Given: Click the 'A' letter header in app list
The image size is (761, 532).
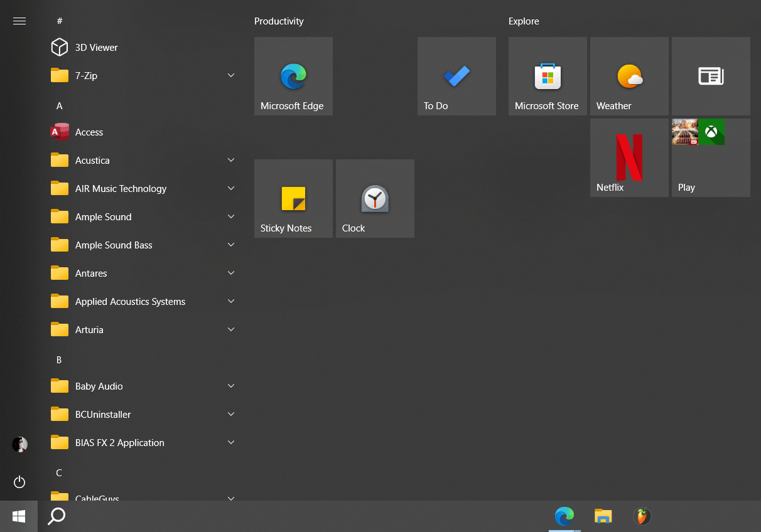Looking at the screenshot, I should click(x=60, y=106).
